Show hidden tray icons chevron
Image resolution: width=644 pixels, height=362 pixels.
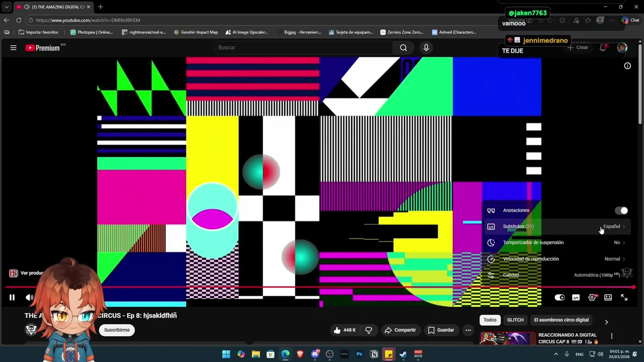coord(556,354)
